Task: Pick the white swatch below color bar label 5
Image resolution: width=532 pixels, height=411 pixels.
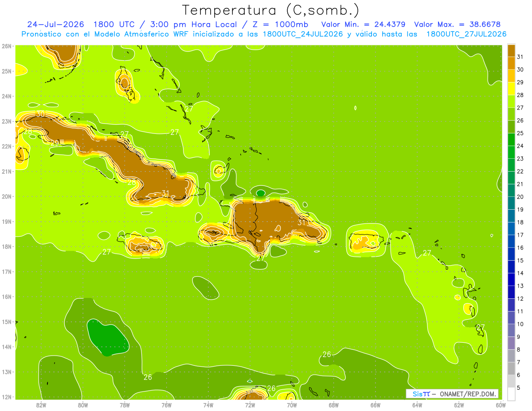Action: point(511,394)
